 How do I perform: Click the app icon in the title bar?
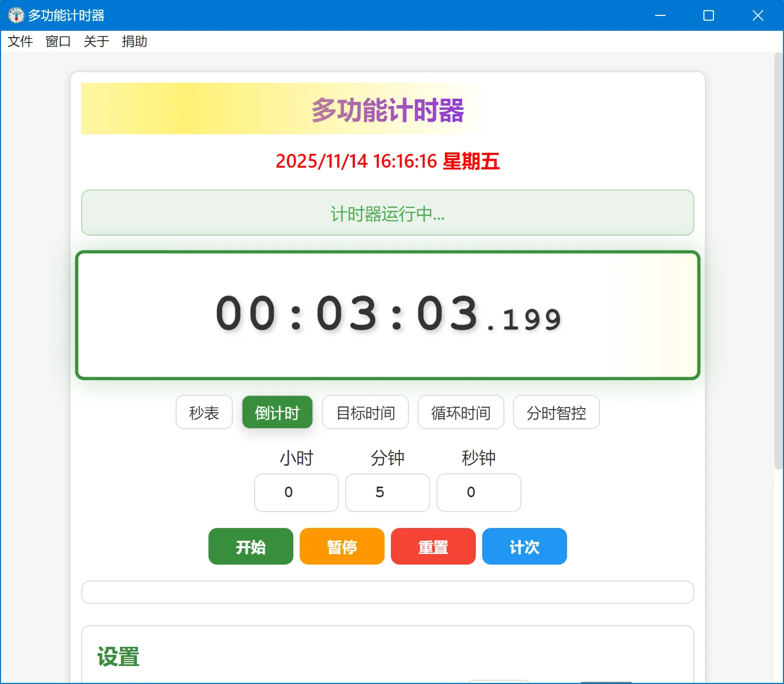tap(16, 15)
